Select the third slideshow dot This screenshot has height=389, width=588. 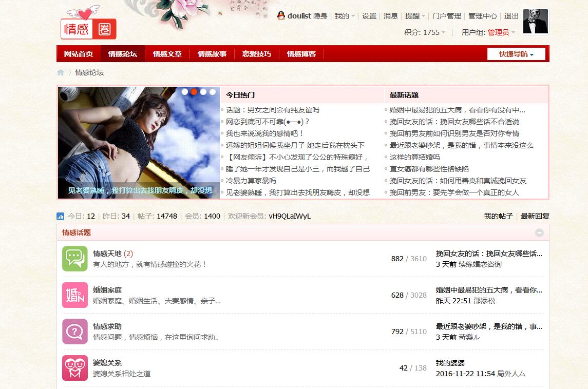pyautogui.click(x=203, y=91)
